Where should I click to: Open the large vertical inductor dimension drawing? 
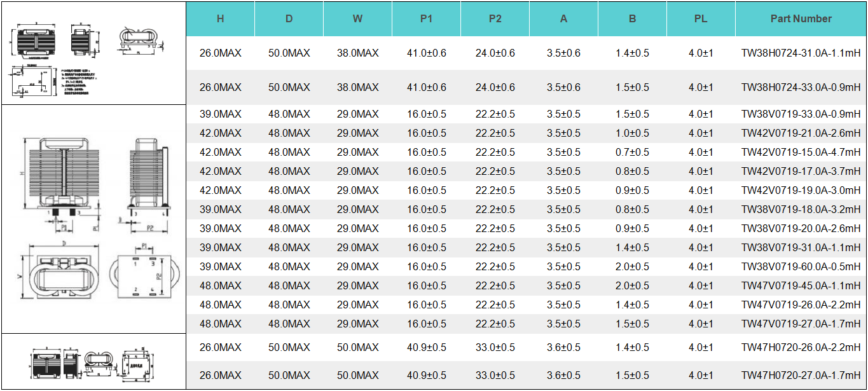click(93, 219)
